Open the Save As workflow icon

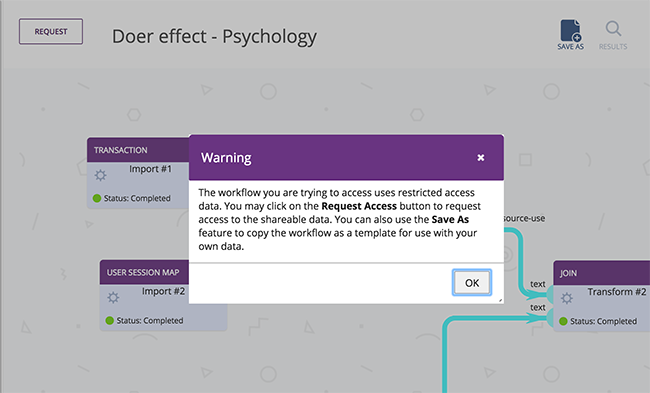(570, 35)
